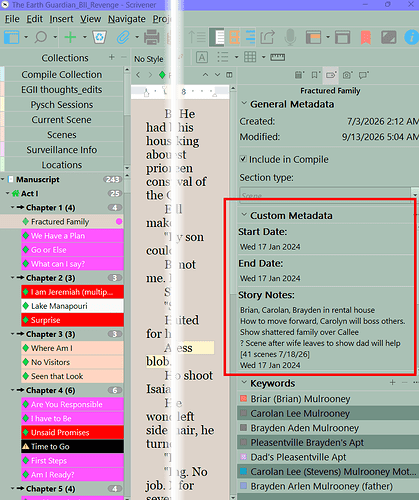Open the No Style dropdown
The image size is (419, 500).
click(x=149, y=59)
